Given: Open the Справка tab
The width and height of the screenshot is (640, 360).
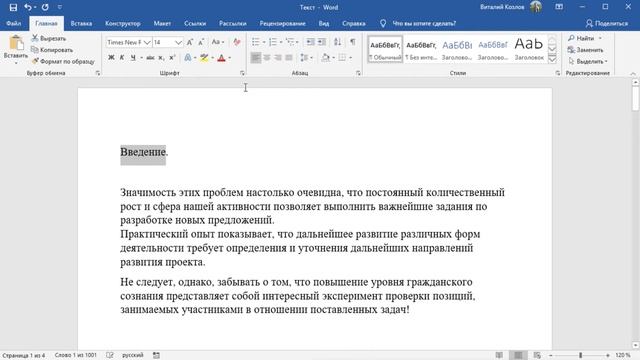Looking at the screenshot, I should (353, 23).
